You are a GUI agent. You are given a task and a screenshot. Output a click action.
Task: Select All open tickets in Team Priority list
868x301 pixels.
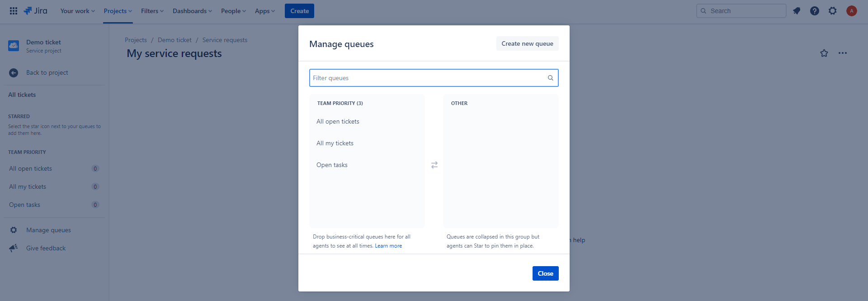(338, 122)
